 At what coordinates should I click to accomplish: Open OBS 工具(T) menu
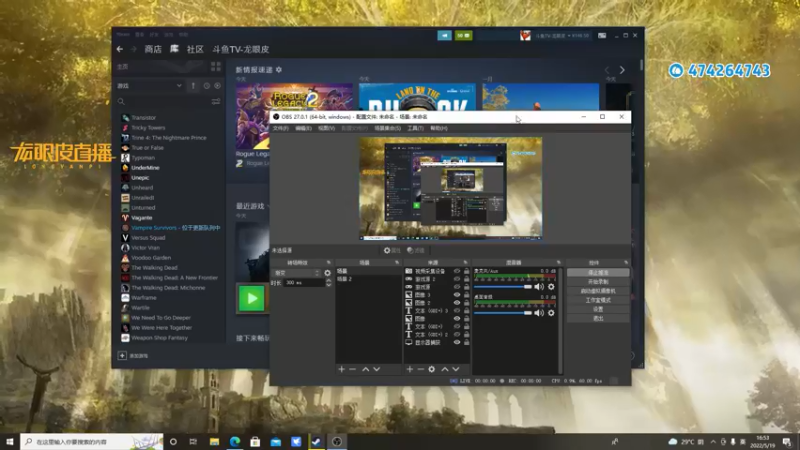point(415,128)
